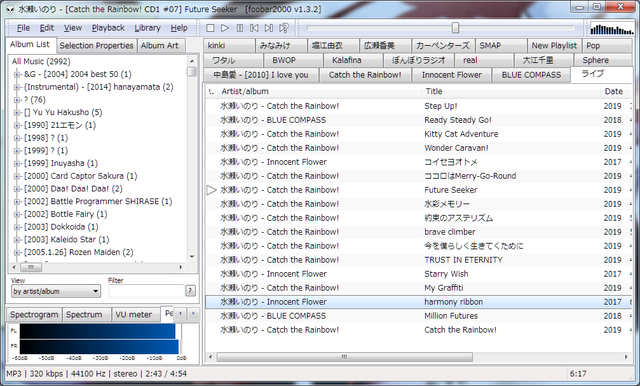Sort by Artist/album column header
640x386 pixels.
coord(319,91)
